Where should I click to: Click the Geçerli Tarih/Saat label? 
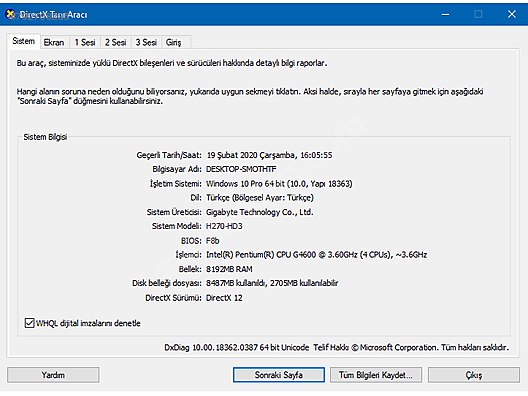pyautogui.click(x=169, y=155)
